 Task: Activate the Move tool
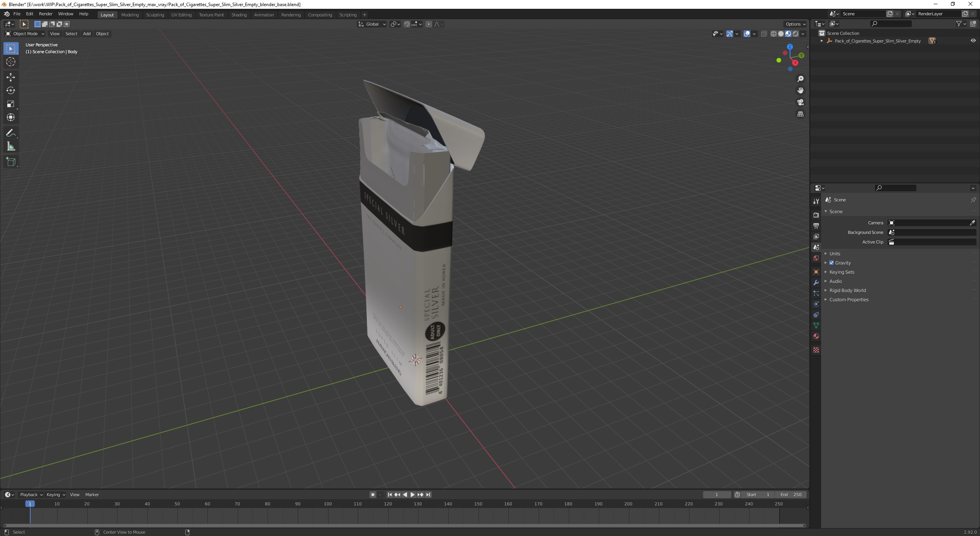[11, 77]
